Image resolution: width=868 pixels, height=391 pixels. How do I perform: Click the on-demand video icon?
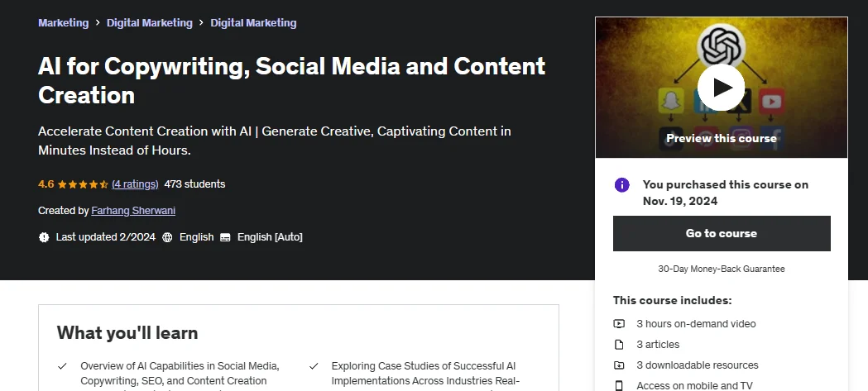pos(619,324)
